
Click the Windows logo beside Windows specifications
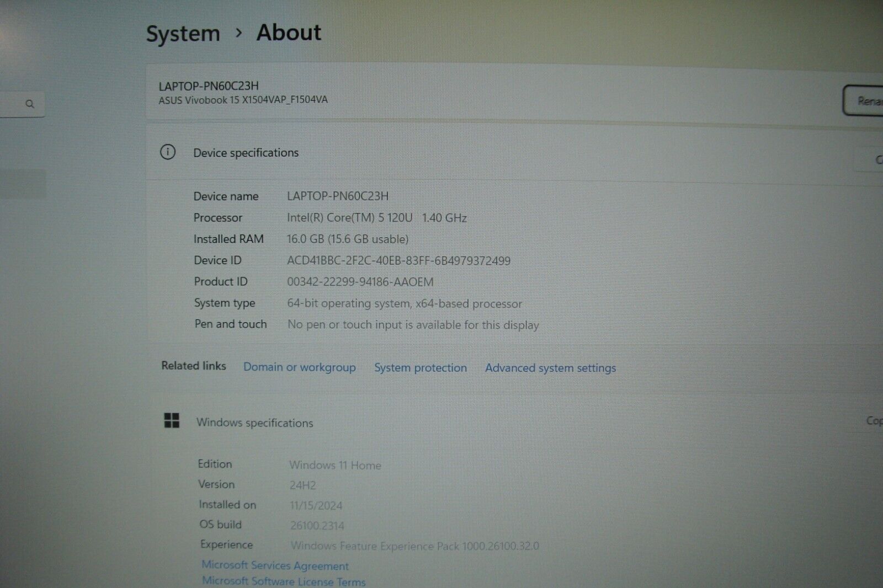(172, 420)
